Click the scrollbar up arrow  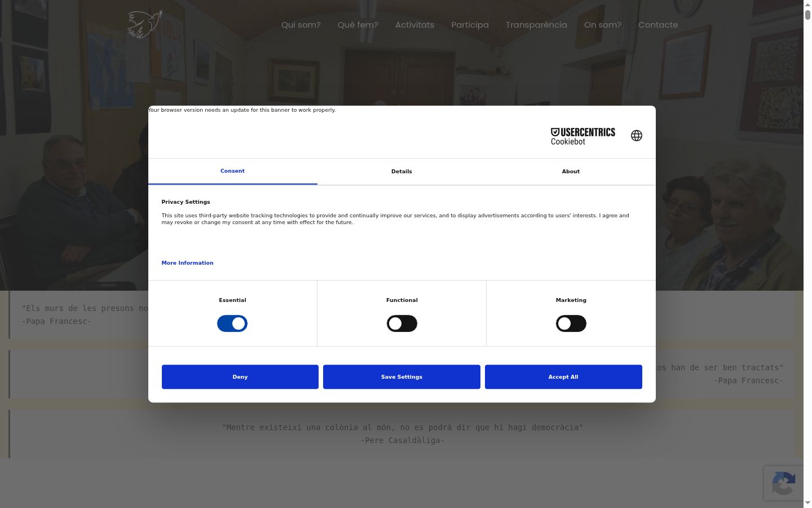[x=807, y=4]
